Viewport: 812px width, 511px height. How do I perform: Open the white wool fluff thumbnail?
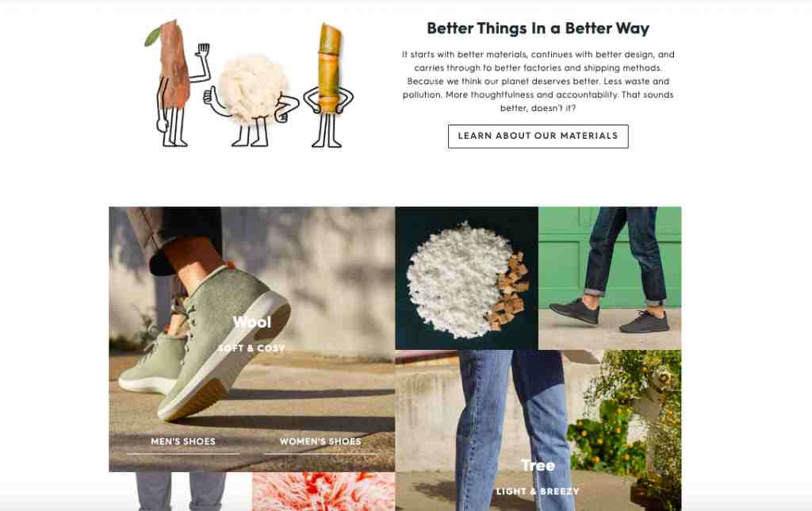[466, 279]
